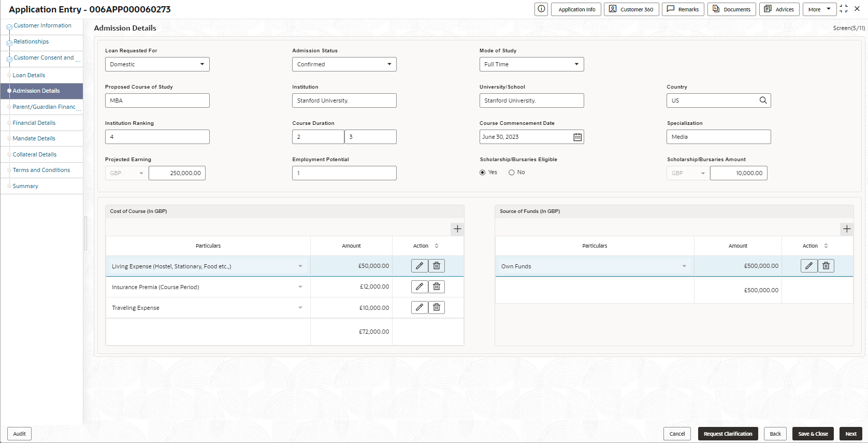Image resolution: width=868 pixels, height=443 pixels.
Task: Click Projected Earning amount field
Action: click(177, 173)
